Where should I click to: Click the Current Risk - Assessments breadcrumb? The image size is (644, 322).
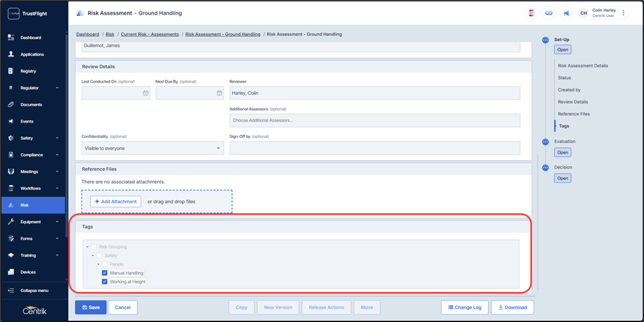click(x=150, y=34)
